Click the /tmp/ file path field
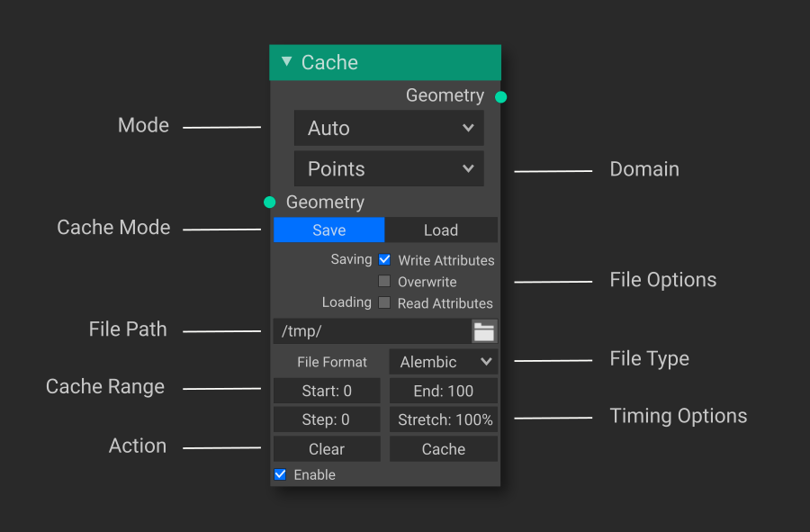Screen dimensions: 810x532 point(373,331)
